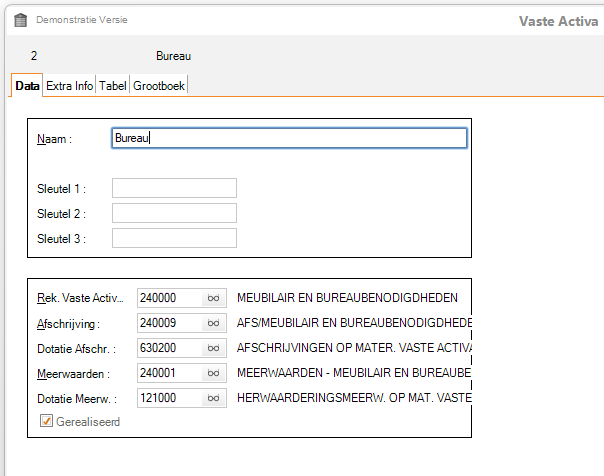The width and height of the screenshot is (604, 476).
Task: Click the lookup icon next to Dotatie Afschr. 630200
Action: [214, 348]
